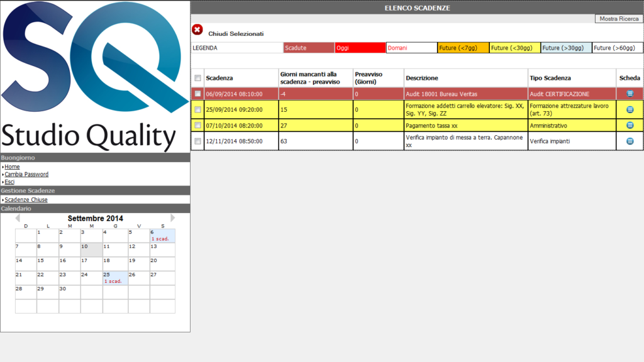Image resolution: width=644 pixels, height=362 pixels.
Task: Click the Domani legend swatch
Action: [411, 48]
